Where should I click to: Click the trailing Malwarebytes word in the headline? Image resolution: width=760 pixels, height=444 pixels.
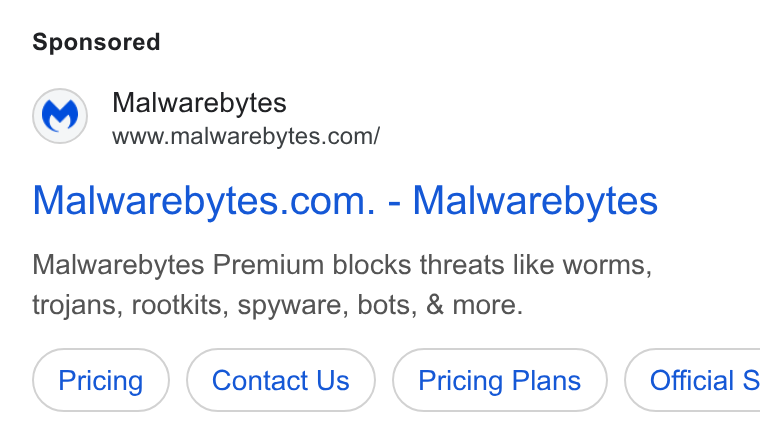click(535, 201)
